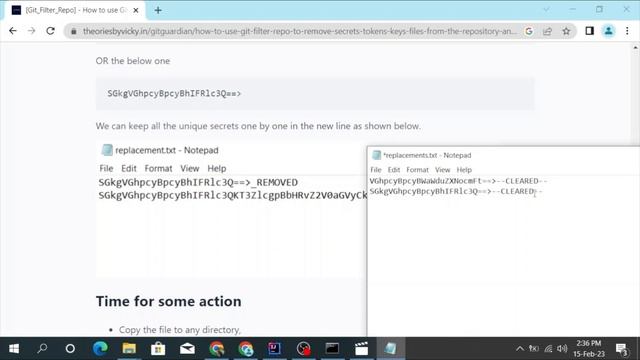Switch to second Chrome profile icon on taskbar
This screenshot has width=640, height=360.
pos(246,349)
